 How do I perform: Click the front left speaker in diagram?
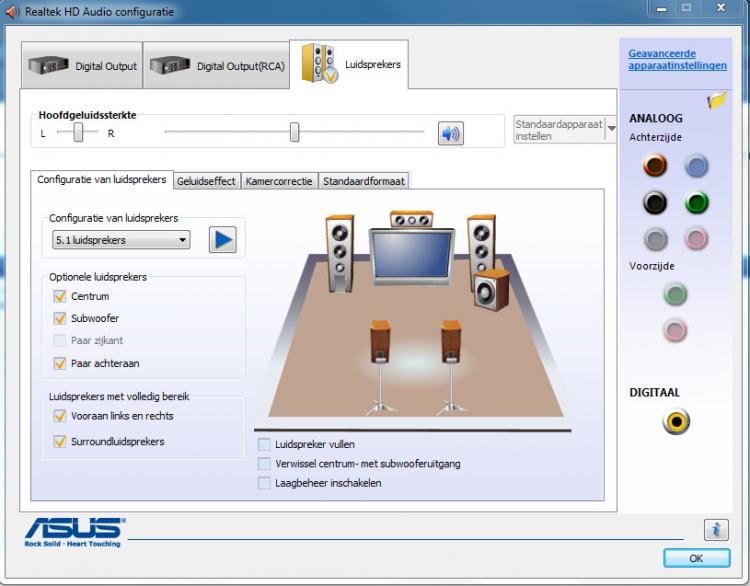click(340, 254)
